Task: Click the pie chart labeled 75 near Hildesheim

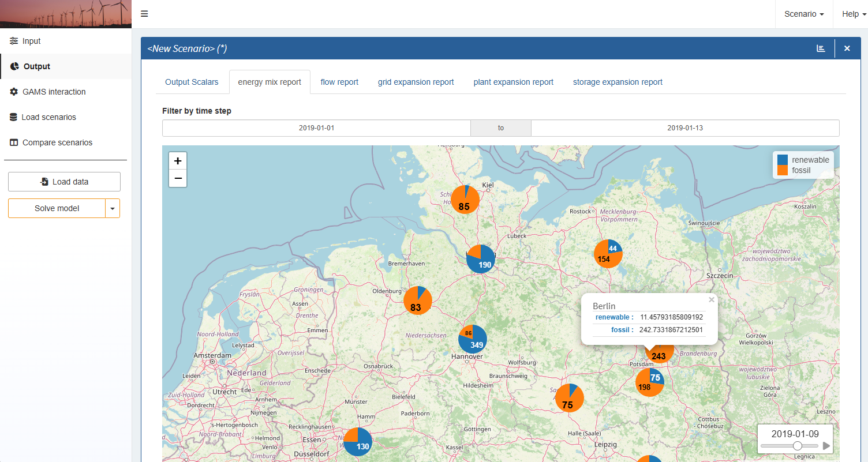Action: click(x=570, y=398)
